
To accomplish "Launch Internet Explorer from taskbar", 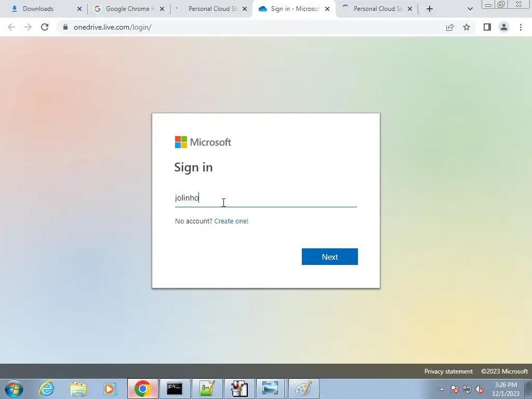I will coord(46,389).
